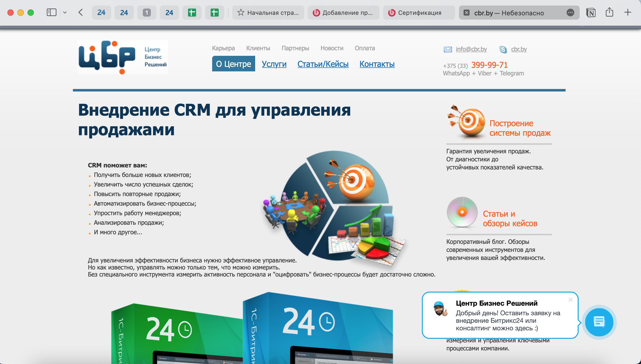Open the Оплата menu link

tap(365, 48)
